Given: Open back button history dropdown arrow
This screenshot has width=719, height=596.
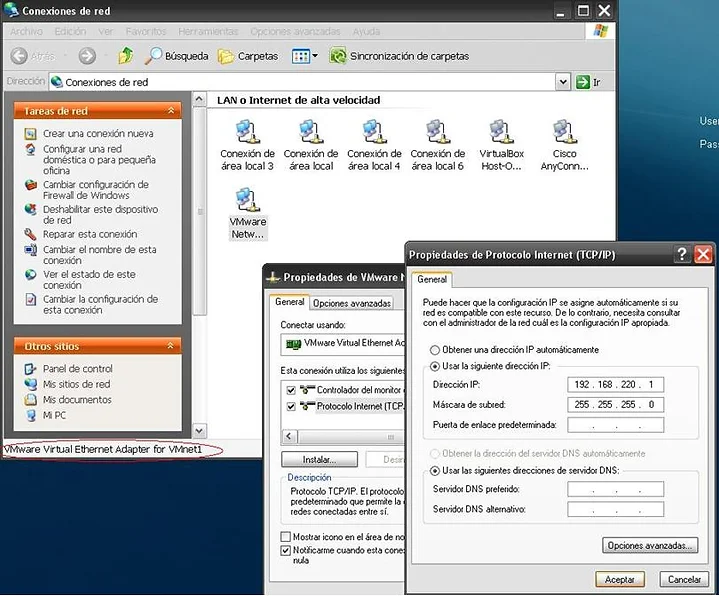Looking at the screenshot, I should pyautogui.click(x=65, y=56).
